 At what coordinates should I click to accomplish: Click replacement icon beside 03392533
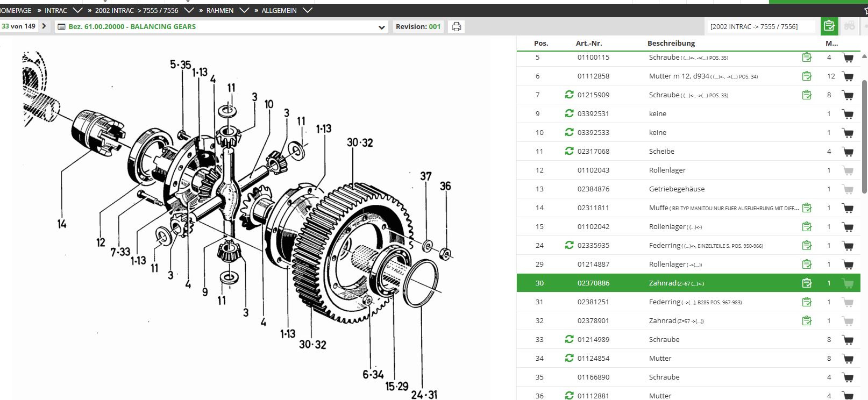[x=569, y=132]
